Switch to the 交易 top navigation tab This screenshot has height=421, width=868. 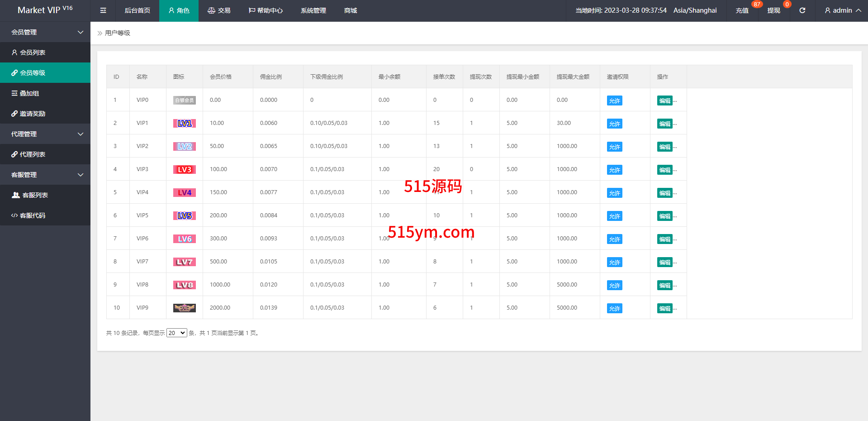pos(219,10)
